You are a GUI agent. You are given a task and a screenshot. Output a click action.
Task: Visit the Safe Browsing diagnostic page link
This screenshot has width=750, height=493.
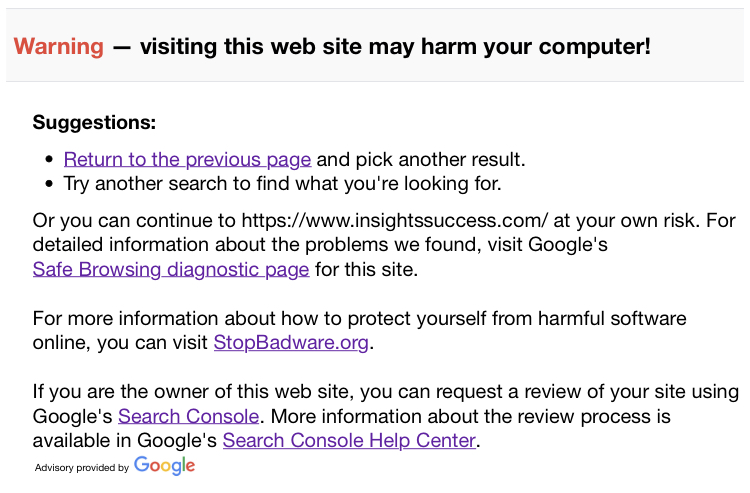(x=171, y=269)
